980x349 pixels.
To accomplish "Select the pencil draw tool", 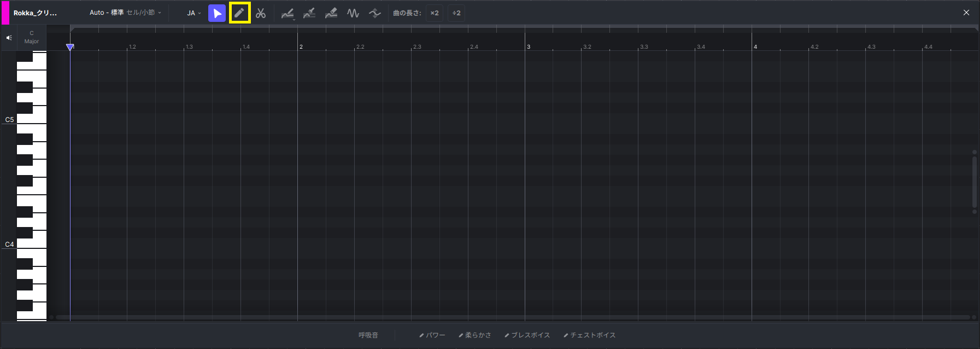I will (x=239, y=13).
